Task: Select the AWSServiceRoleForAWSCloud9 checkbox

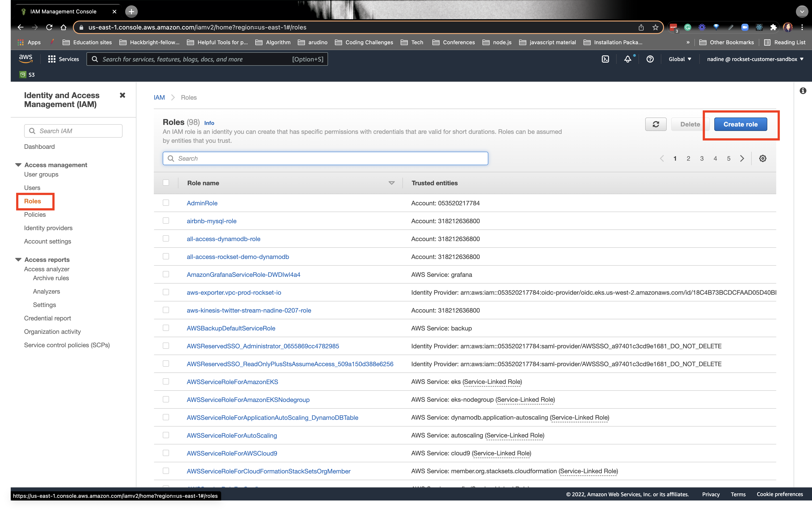Action: click(x=166, y=453)
